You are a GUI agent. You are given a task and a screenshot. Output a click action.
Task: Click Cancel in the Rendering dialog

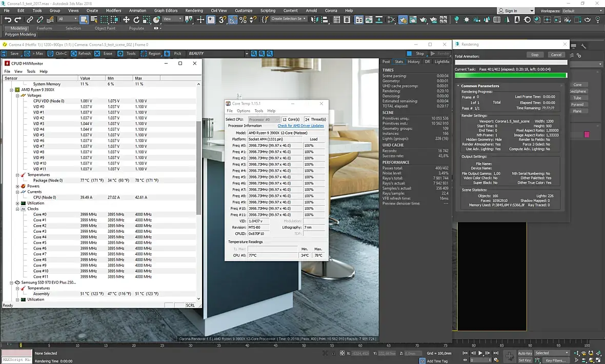(556, 55)
